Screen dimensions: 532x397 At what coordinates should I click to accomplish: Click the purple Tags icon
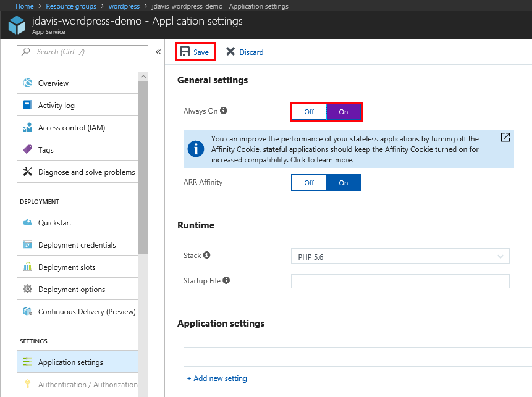pos(27,149)
